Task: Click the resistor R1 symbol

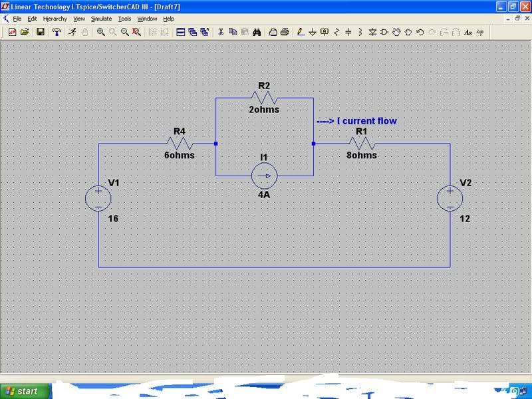Action: (362, 144)
